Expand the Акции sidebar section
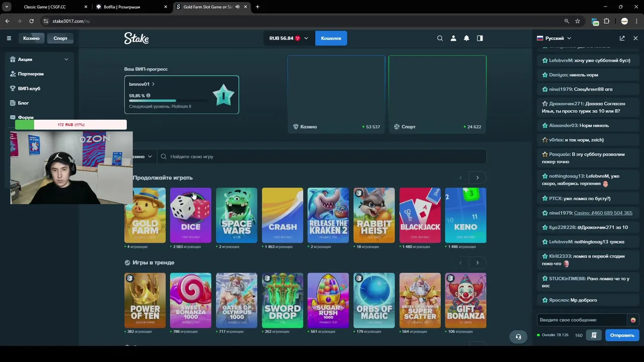The width and height of the screenshot is (644, 362). pyautogui.click(x=66, y=59)
